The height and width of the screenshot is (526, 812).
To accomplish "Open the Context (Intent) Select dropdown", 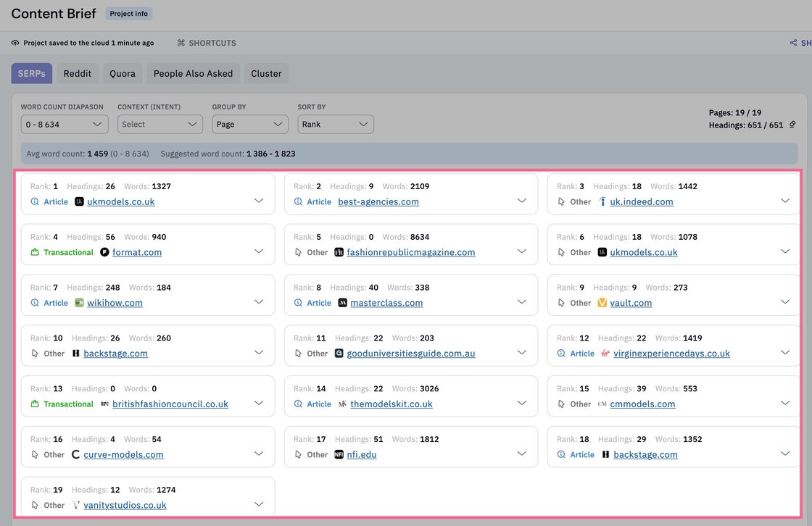I will [x=160, y=124].
